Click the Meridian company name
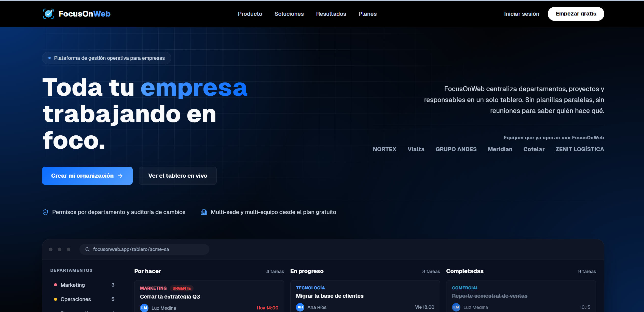Viewport: 644px width, 312px height. pos(500,149)
